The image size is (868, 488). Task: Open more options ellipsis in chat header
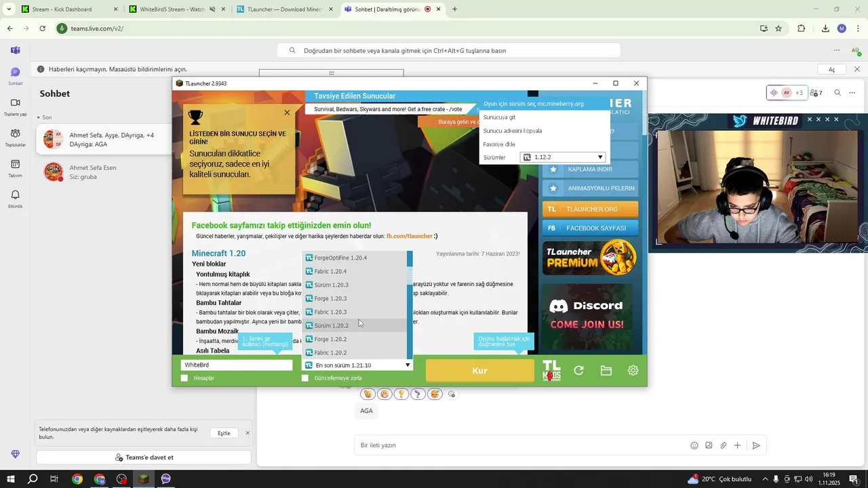pyautogui.click(x=852, y=93)
